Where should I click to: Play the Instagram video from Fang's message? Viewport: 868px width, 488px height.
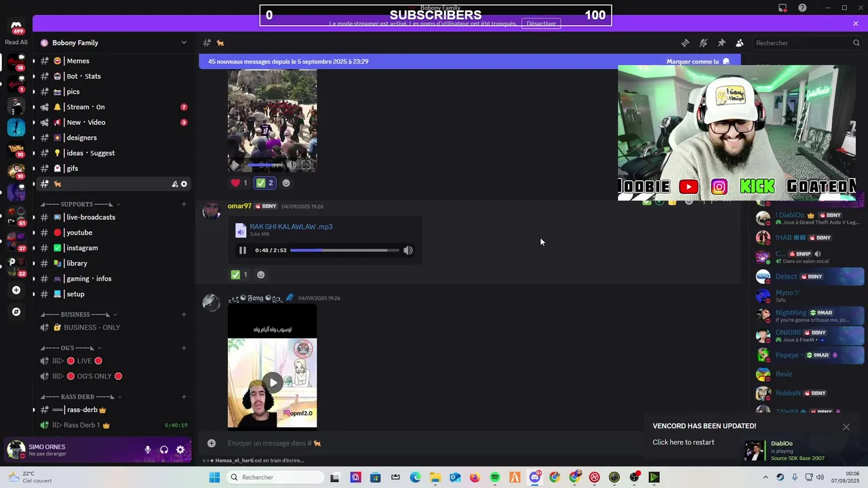tap(273, 382)
